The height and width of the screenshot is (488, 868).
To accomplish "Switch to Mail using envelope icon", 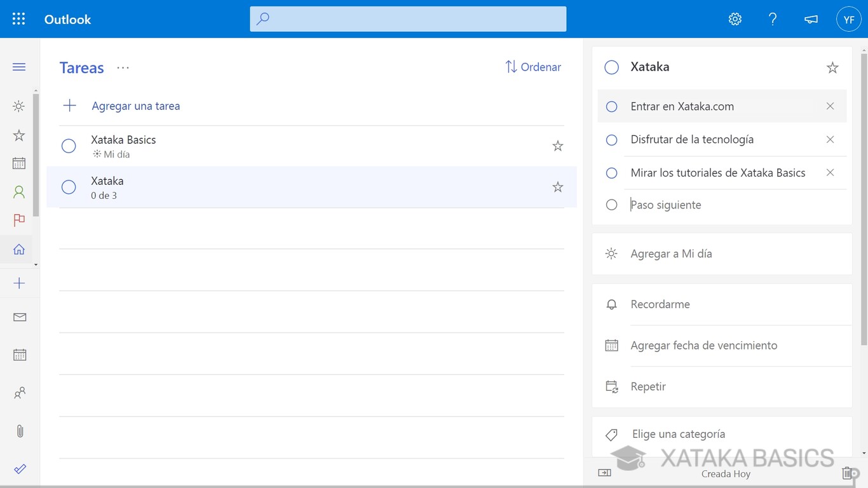I will click(20, 317).
